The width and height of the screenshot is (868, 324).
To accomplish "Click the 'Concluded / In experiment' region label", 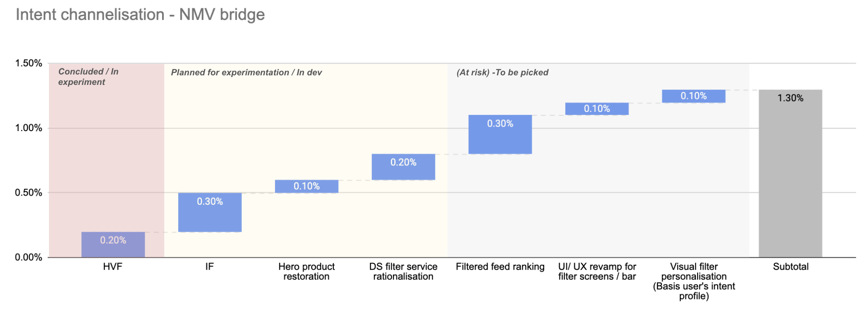I will [88, 77].
